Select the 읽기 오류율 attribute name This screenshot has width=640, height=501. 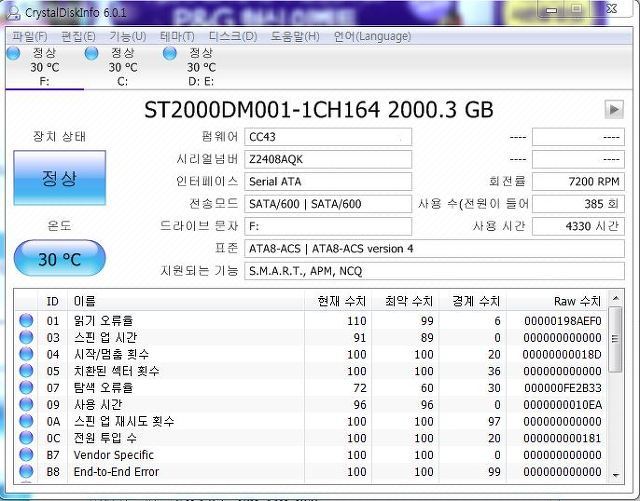click(x=103, y=321)
